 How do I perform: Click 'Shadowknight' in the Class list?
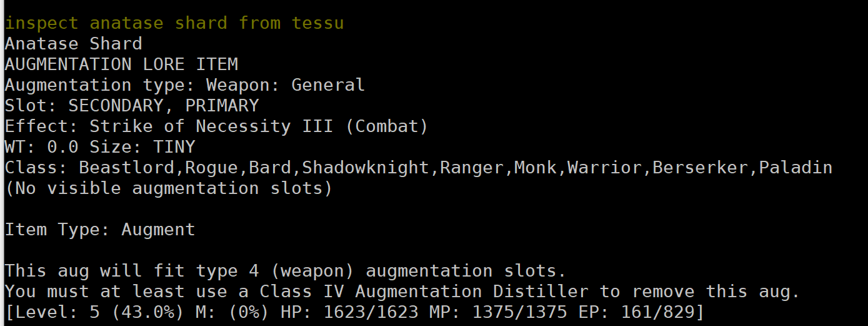[366, 168]
